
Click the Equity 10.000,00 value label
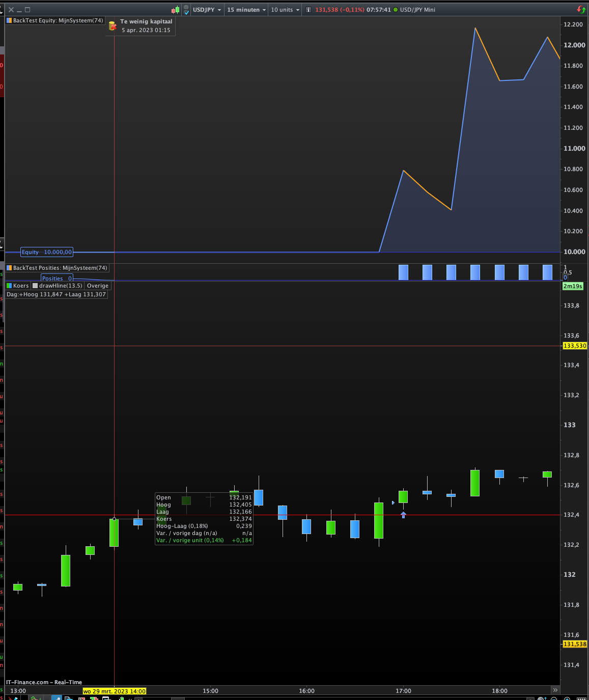tap(47, 252)
